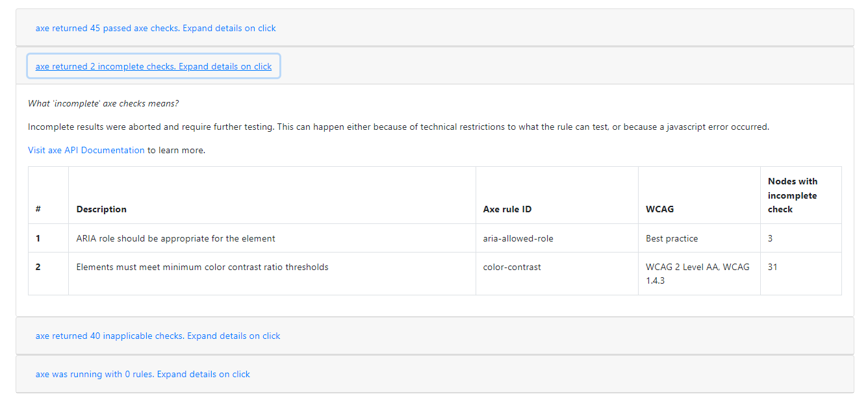Click the node count 3 cell
The image size is (868, 409).
[771, 239]
